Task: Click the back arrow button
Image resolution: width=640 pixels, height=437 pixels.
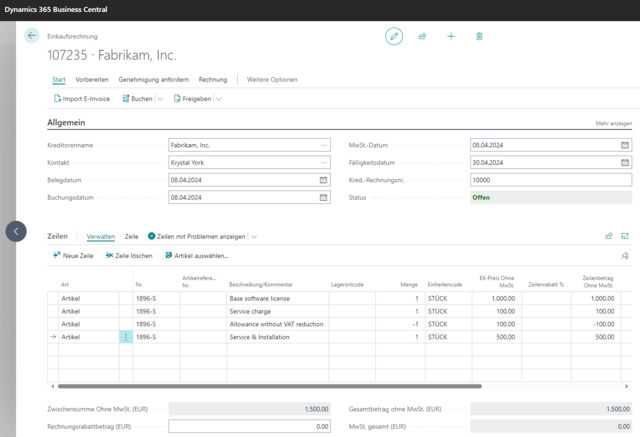Action: tap(31, 35)
